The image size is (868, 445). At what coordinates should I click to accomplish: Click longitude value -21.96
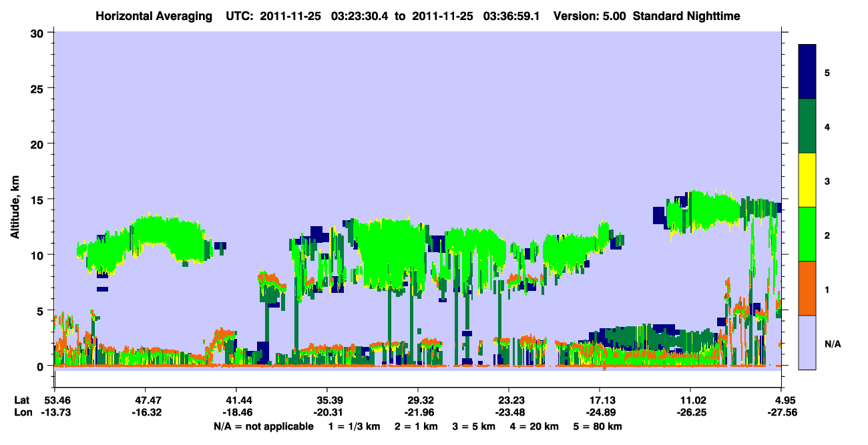418,412
